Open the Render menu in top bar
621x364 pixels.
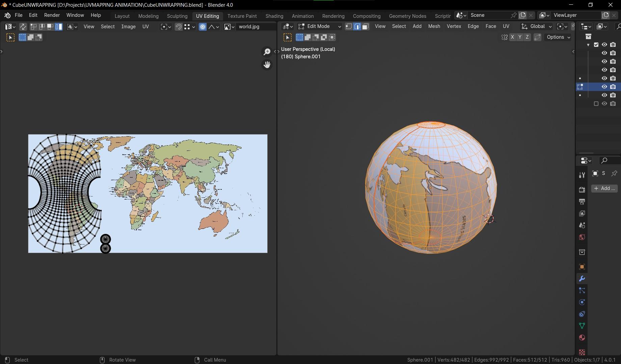click(x=52, y=15)
